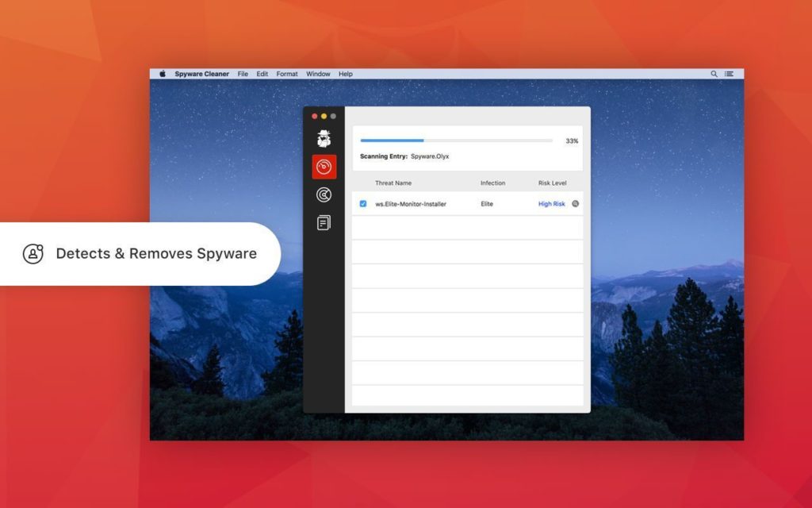
Task: Open the documents log sidebar icon
Action: [324, 223]
